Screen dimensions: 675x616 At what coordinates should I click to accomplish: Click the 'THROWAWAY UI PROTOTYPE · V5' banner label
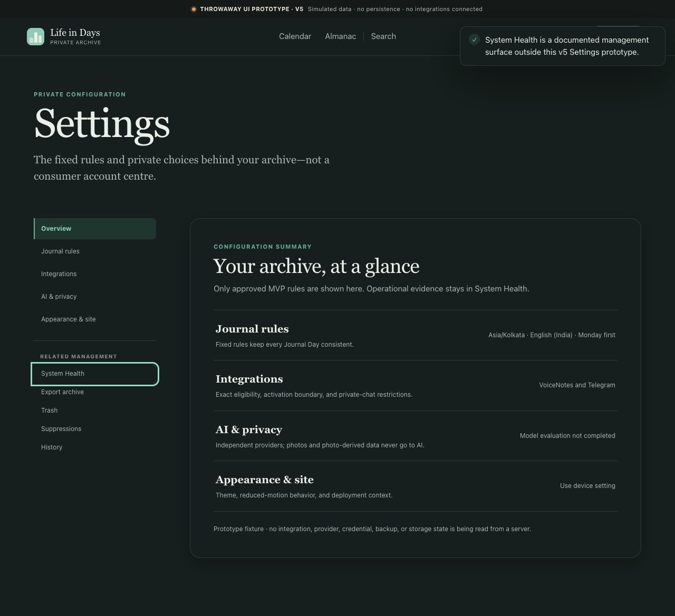[252, 9]
